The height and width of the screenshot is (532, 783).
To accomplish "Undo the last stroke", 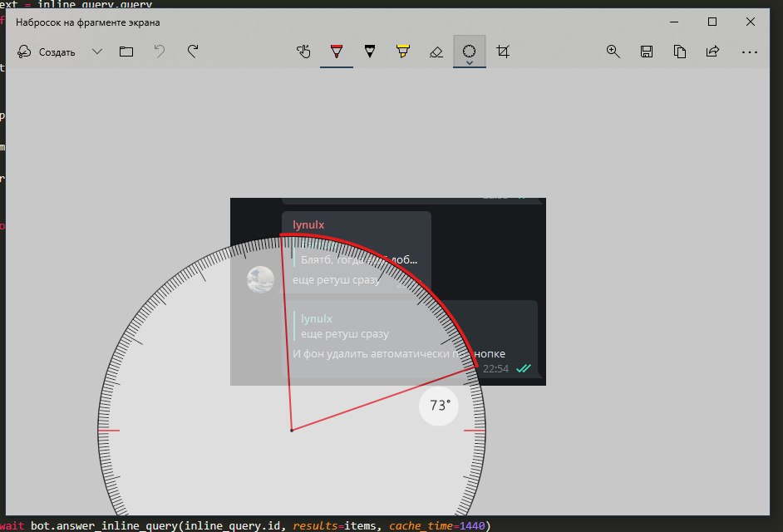I will [x=160, y=52].
